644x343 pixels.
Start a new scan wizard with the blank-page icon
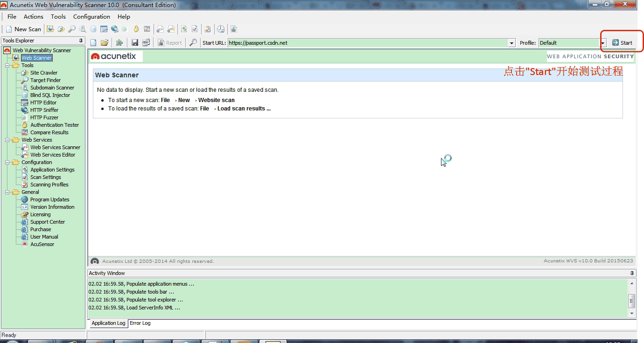pos(94,42)
